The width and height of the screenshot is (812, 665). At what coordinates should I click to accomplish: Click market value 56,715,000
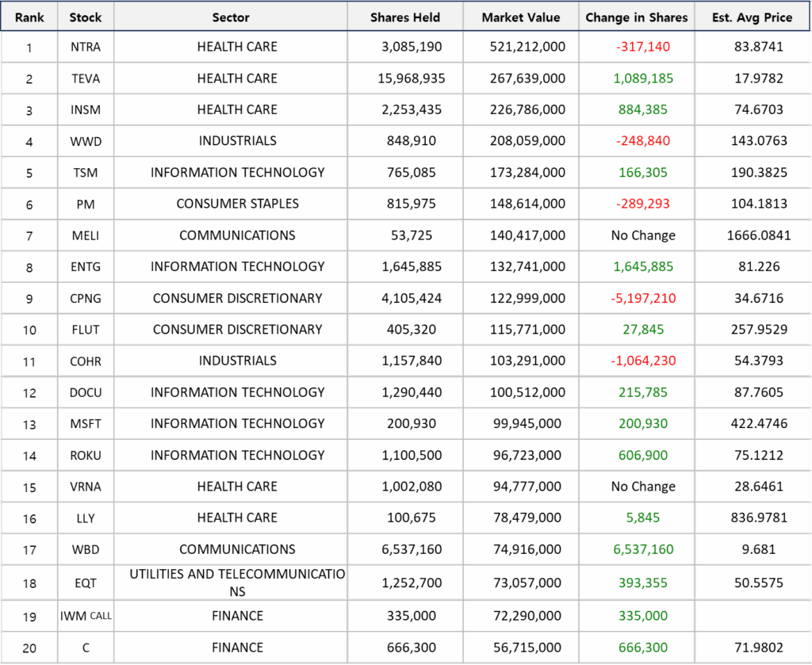527,648
